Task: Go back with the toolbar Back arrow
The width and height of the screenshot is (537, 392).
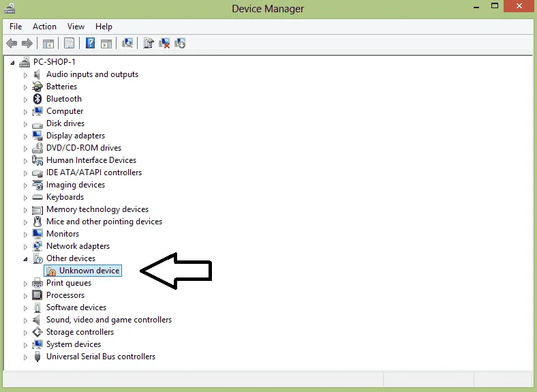Action: pos(12,44)
